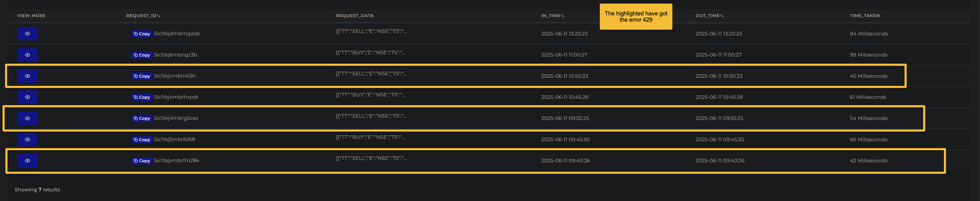The height and width of the screenshot is (201, 980).
Task: Click in-time 2025-06-11 10:45:28
Action: pyautogui.click(x=565, y=97)
